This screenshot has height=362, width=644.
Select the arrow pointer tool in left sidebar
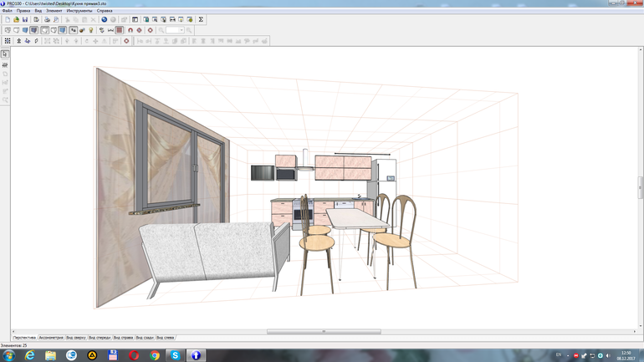[5, 54]
